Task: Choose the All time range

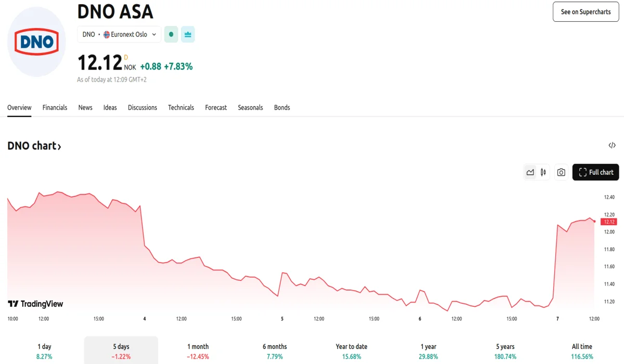Action: tap(581, 351)
